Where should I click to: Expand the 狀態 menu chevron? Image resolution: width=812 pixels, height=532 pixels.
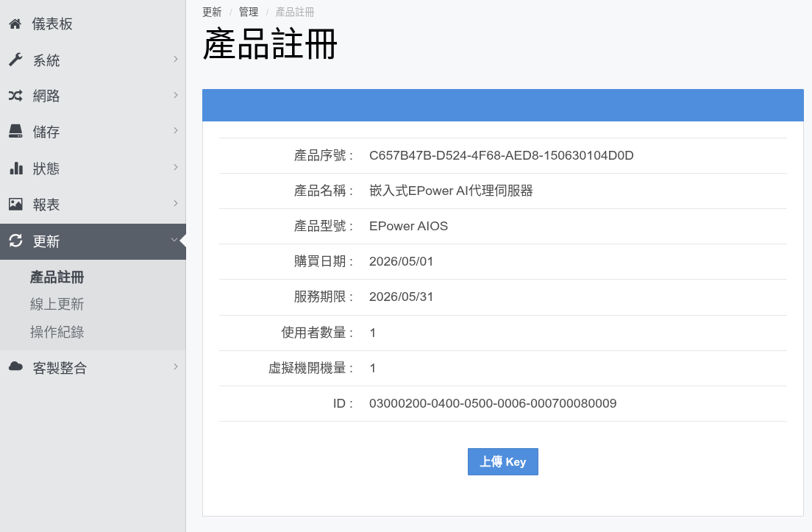point(176,167)
